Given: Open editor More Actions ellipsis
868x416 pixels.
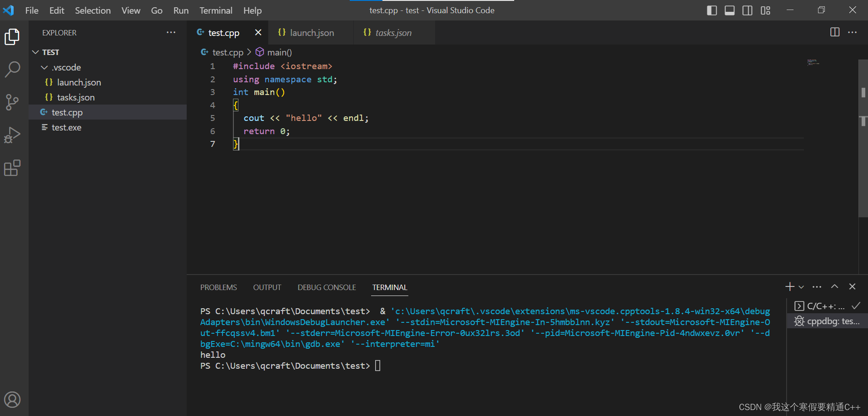Looking at the screenshot, I should tap(853, 32).
